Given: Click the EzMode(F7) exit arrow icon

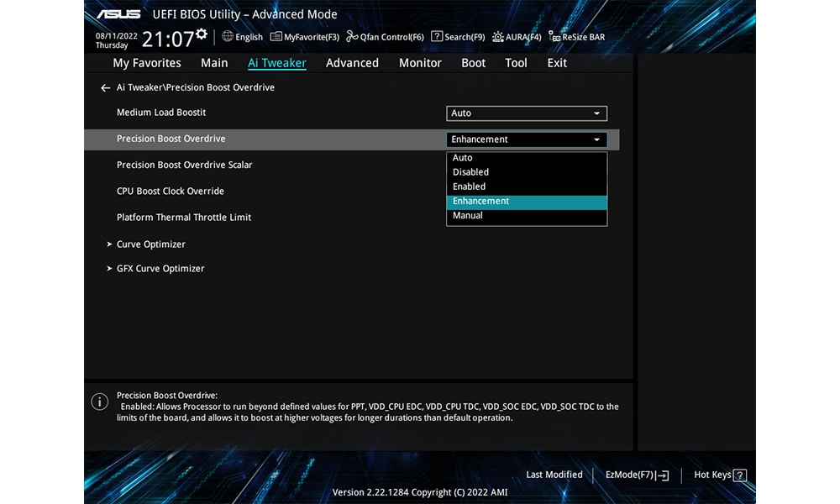Looking at the screenshot, I should pyautogui.click(x=662, y=475).
